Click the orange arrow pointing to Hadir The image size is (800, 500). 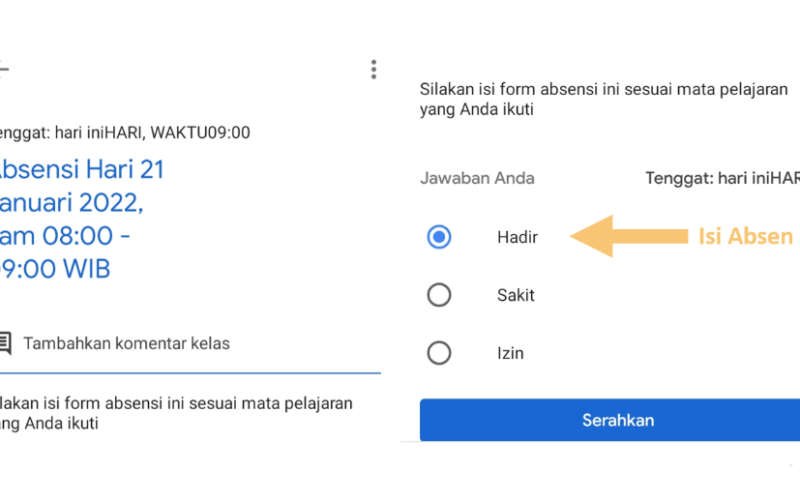(x=629, y=236)
